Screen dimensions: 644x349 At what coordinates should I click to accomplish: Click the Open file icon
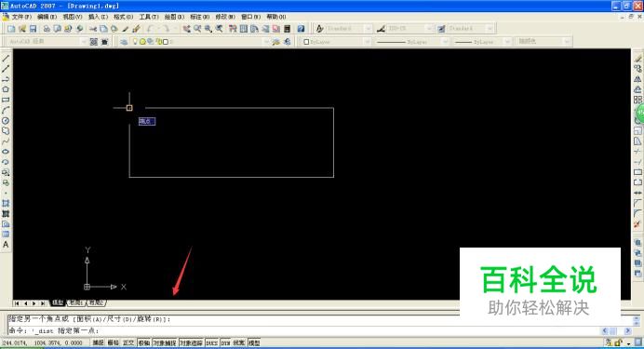pyautogui.click(x=22, y=29)
